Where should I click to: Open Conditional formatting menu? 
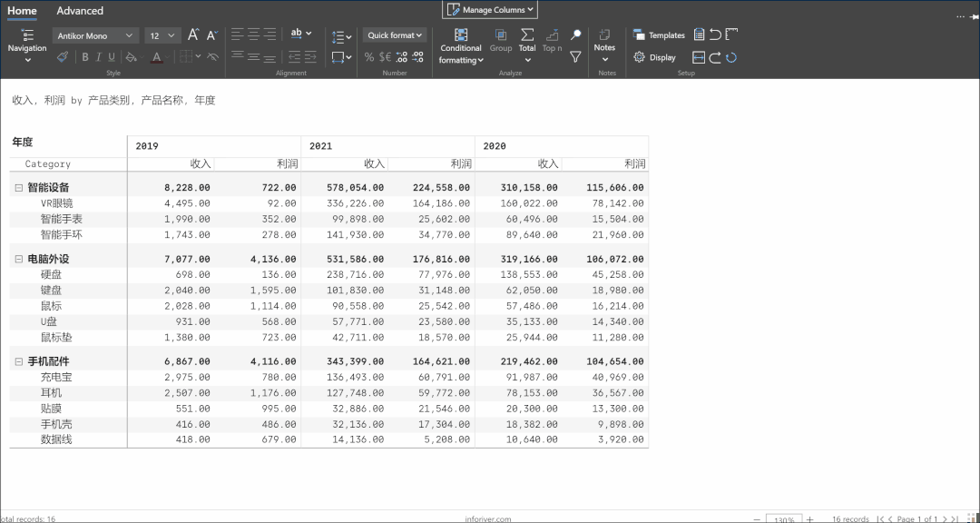(x=461, y=46)
